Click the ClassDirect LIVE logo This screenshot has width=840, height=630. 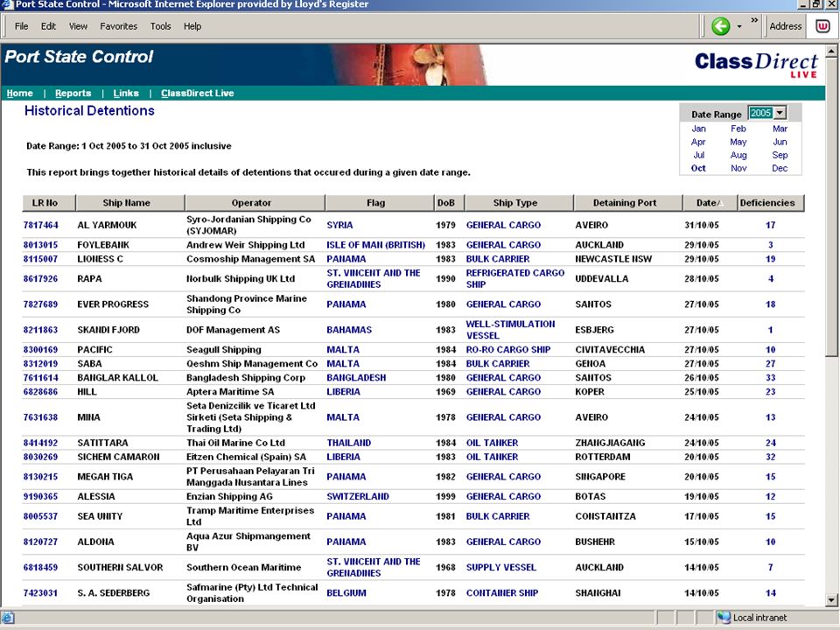(756, 65)
